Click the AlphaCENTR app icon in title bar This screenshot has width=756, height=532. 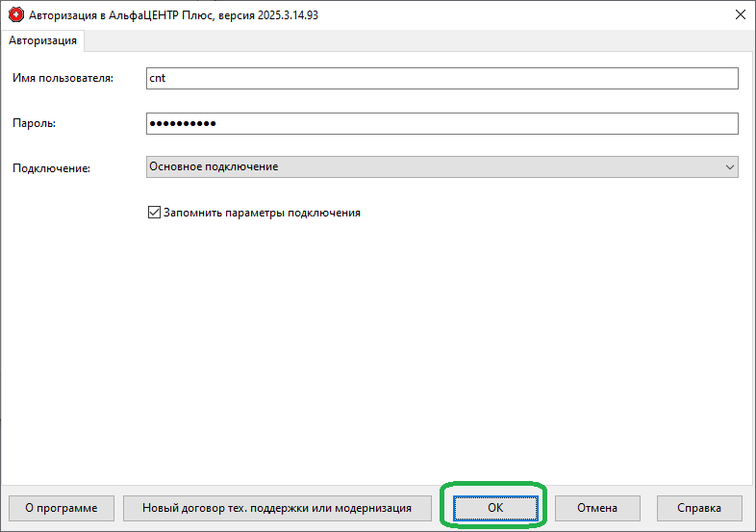tap(16, 15)
